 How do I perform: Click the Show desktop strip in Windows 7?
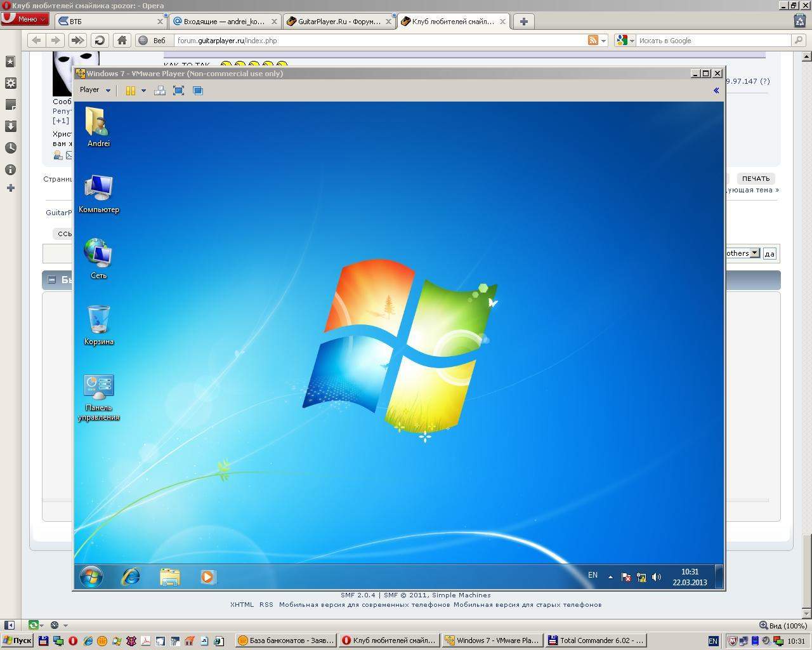click(719, 577)
